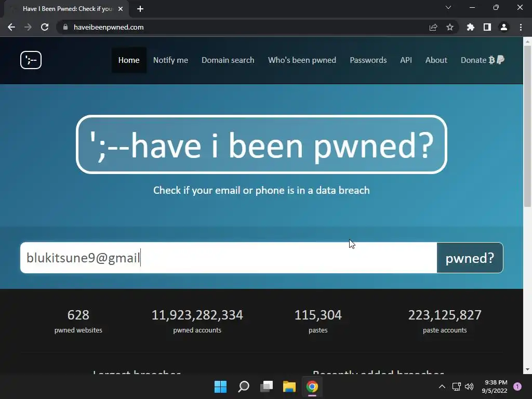
Task: Click the large have i been pwned logo
Action: click(262, 144)
